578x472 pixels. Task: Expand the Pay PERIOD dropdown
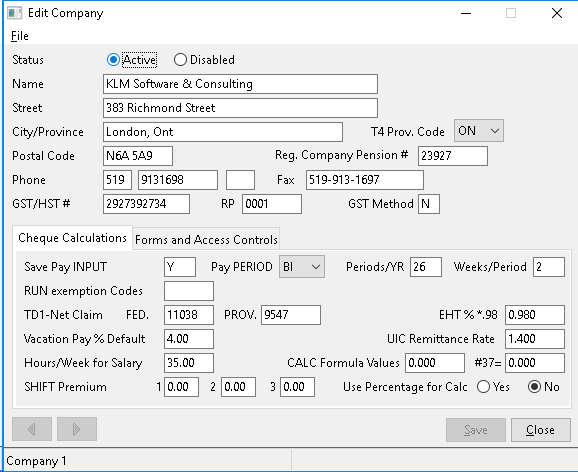302,267
